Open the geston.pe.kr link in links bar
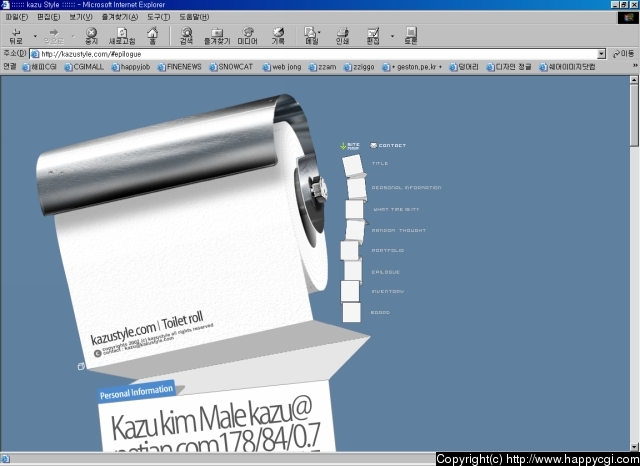This screenshot has width=640, height=466. click(412, 67)
